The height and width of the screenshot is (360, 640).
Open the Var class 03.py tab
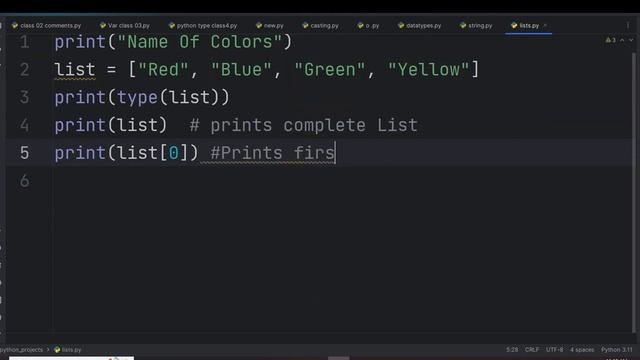[125, 25]
